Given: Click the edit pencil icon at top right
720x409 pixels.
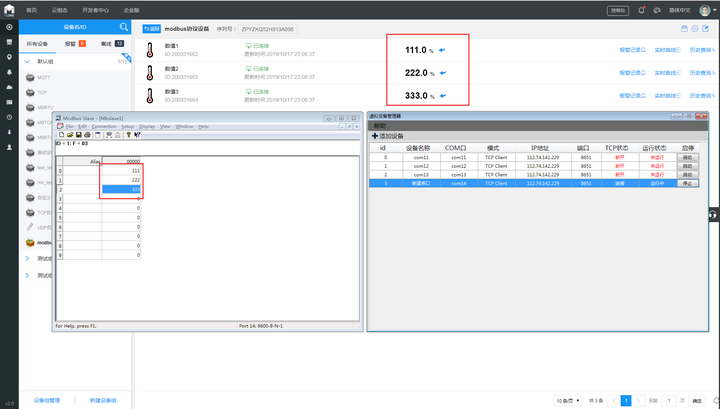Looking at the screenshot, I should pos(705,28).
